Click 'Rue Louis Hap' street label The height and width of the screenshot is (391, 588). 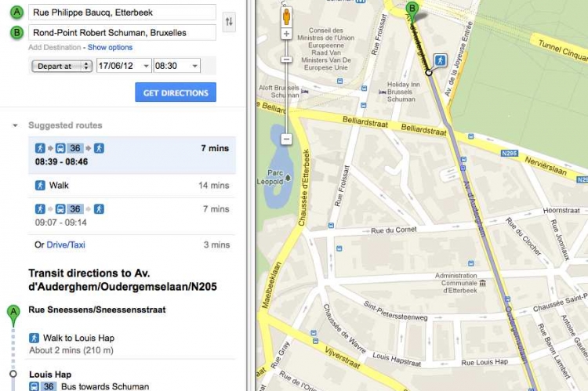485,362
